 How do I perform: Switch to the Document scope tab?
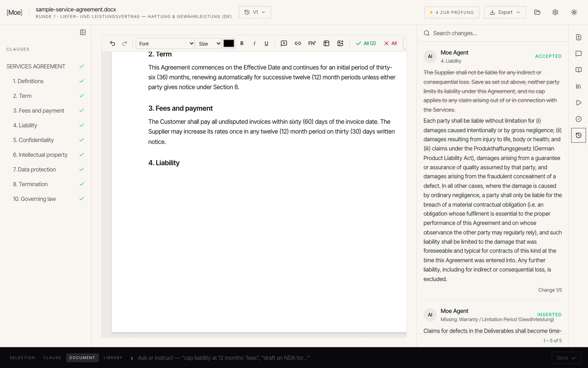(82, 358)
